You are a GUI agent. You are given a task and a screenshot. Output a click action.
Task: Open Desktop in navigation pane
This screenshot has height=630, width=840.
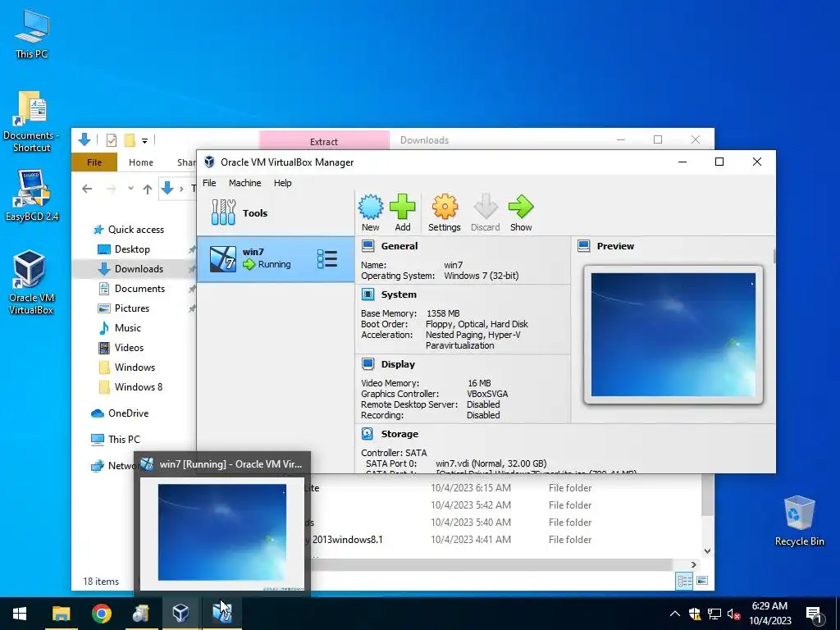point(132,249)
